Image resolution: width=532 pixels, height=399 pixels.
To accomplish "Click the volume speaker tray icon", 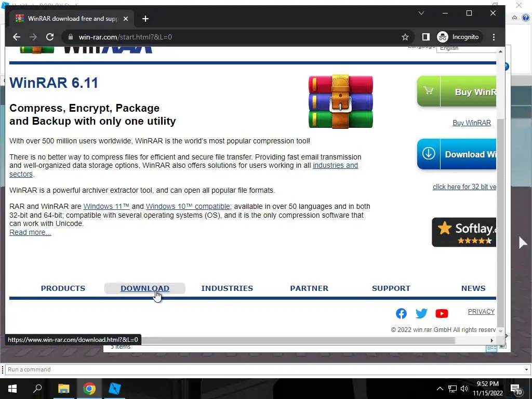I will [464, 389].
